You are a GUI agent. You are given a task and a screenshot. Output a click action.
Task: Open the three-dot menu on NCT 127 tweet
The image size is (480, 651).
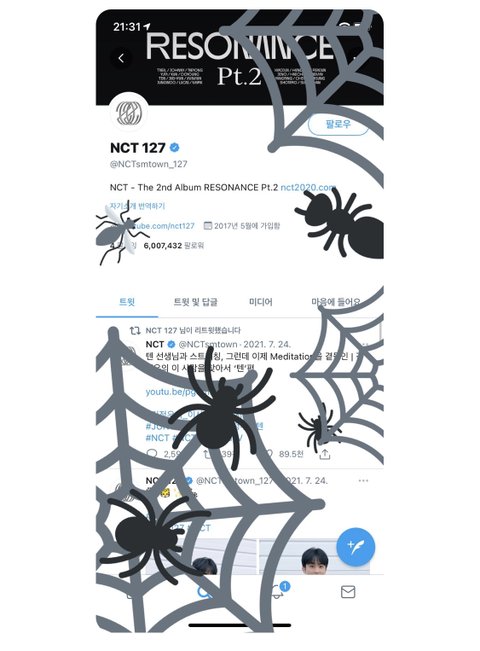363,480
